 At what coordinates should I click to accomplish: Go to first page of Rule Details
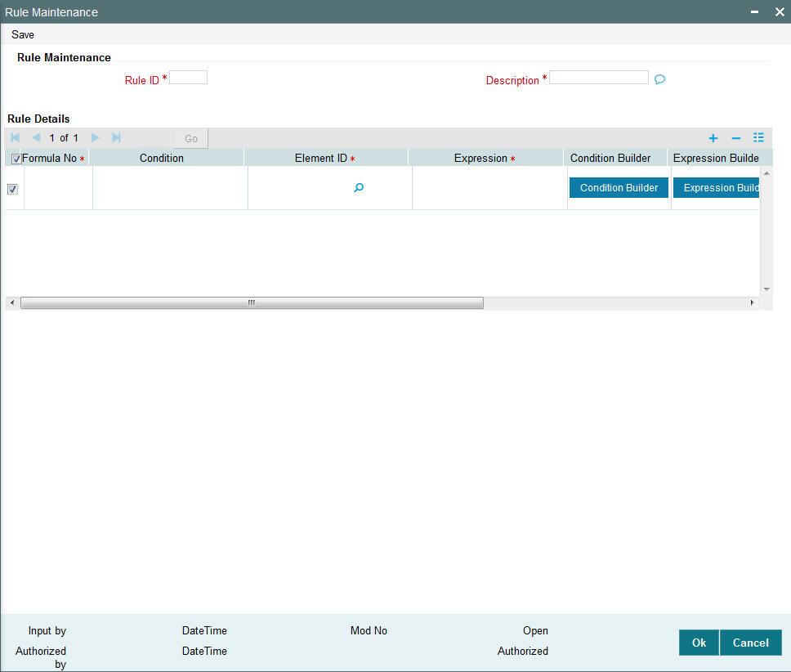pos(16,137)
